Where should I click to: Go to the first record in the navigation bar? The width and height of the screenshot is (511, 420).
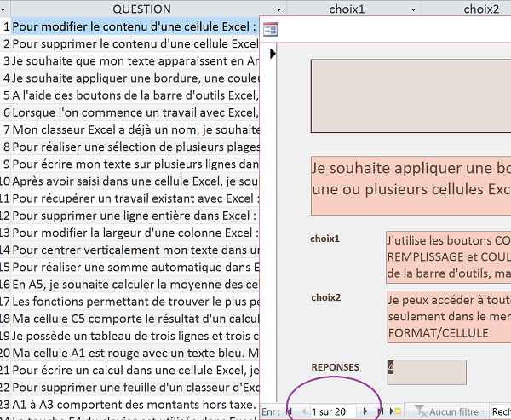click(x=289, y=411)
